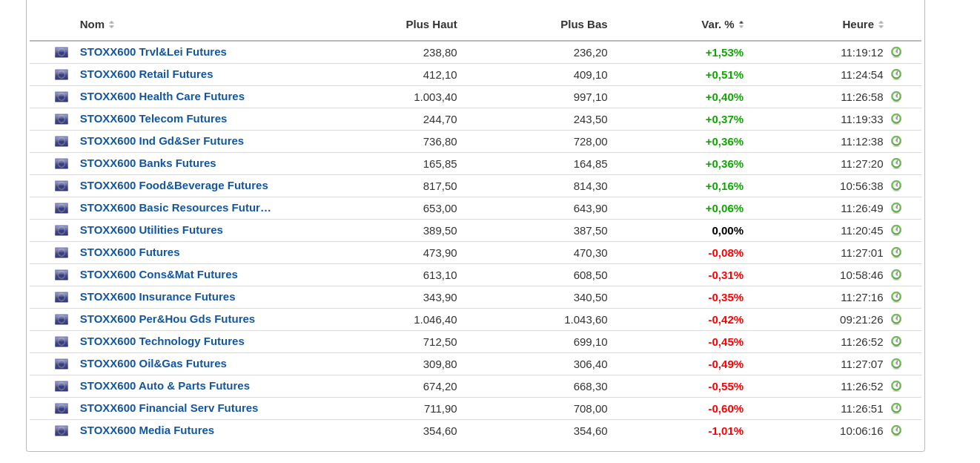Click the clock icon in the Technology Futures row
The width and height of the screenshot is (980, 463).
pyautogui.click(x=896, y=341)
